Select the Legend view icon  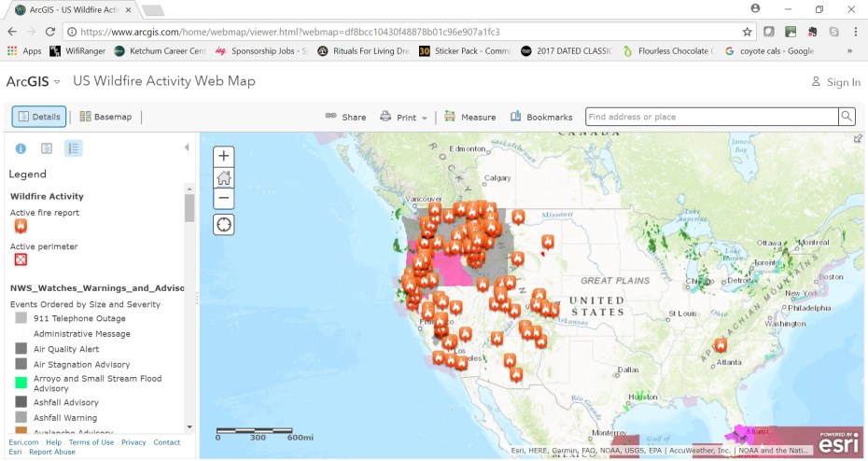[73, 148]
